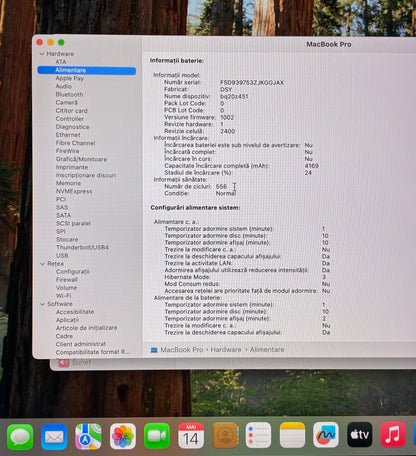The image size is (416, 456).
Task: Collapse the Rețea section
Action: point(42,264)
